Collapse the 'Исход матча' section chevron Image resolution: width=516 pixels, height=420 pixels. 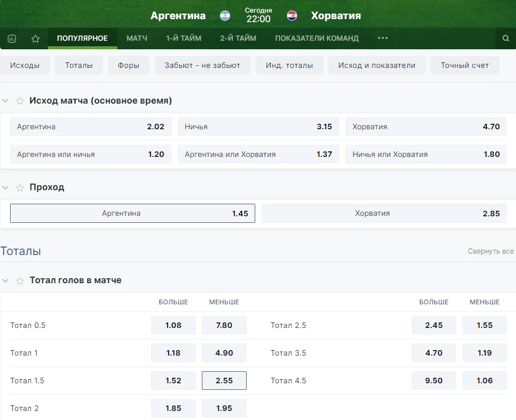point(5,101)
